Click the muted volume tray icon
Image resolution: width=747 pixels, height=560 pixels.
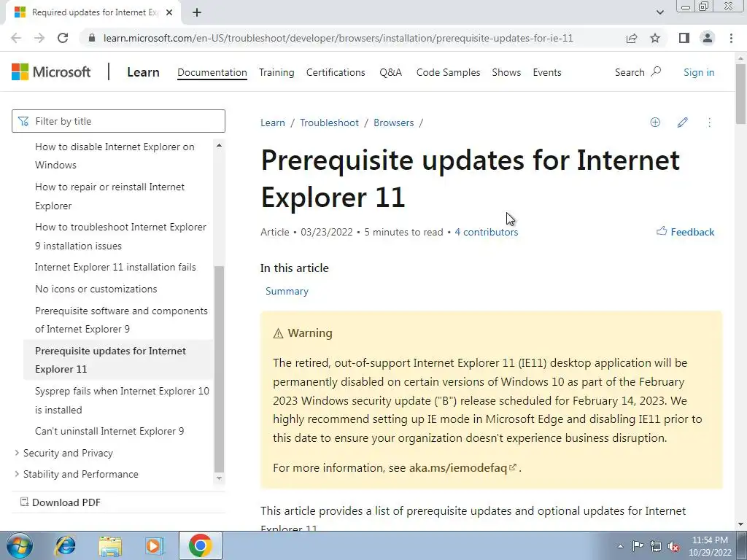pos(673,547)
